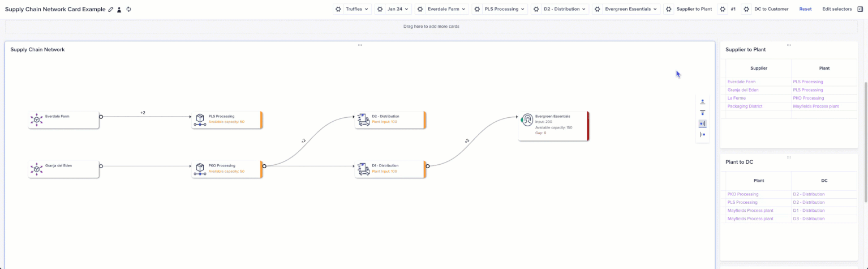Click the Supplier to Plant selector label
This screenshot has width=868, height=269.
[x=694, y=9]
